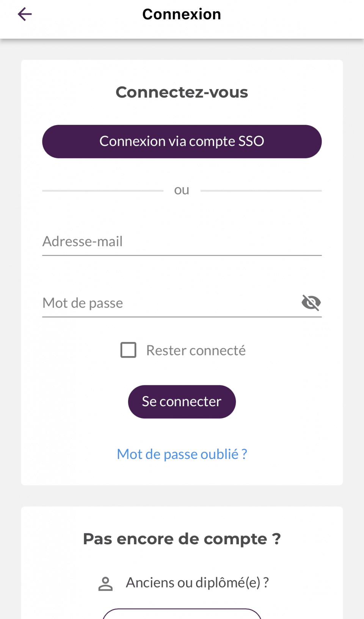Screen dimensions: 364x619
Task: Tap the outlined button below Anciens
Action: pos(182,614)
